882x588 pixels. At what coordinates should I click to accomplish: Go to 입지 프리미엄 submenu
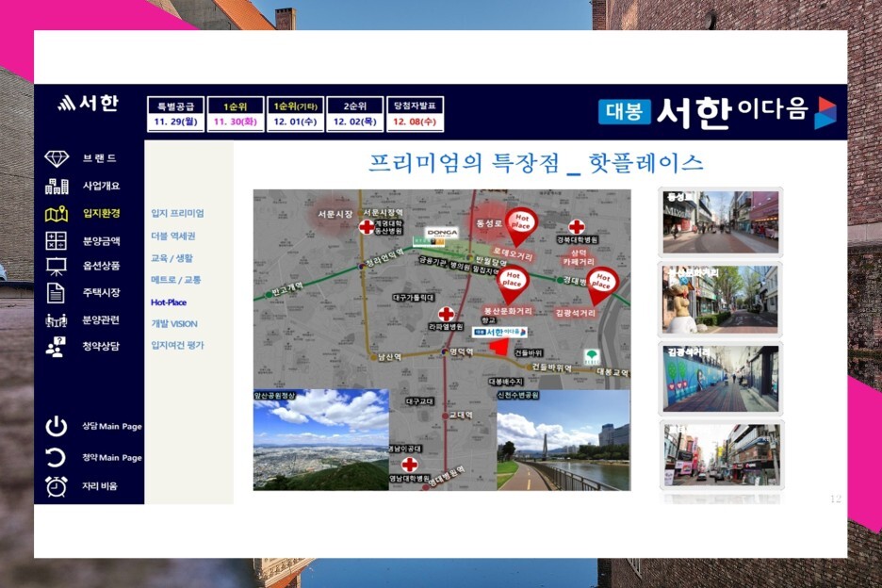[178, 213]
